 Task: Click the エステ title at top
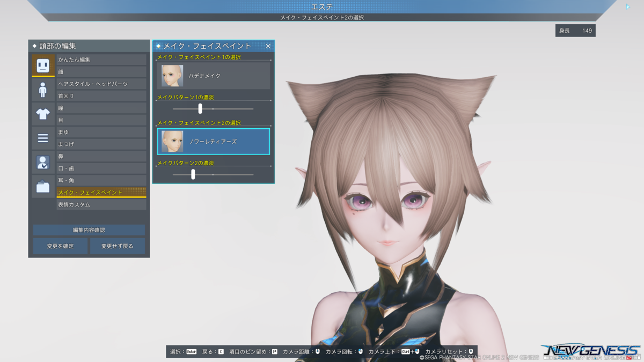pos(321,6)
